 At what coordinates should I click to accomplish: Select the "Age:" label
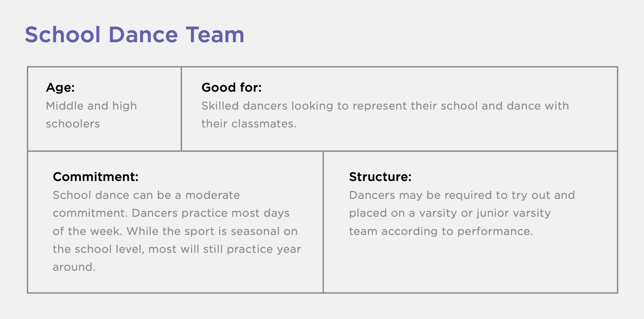[60, 88]
